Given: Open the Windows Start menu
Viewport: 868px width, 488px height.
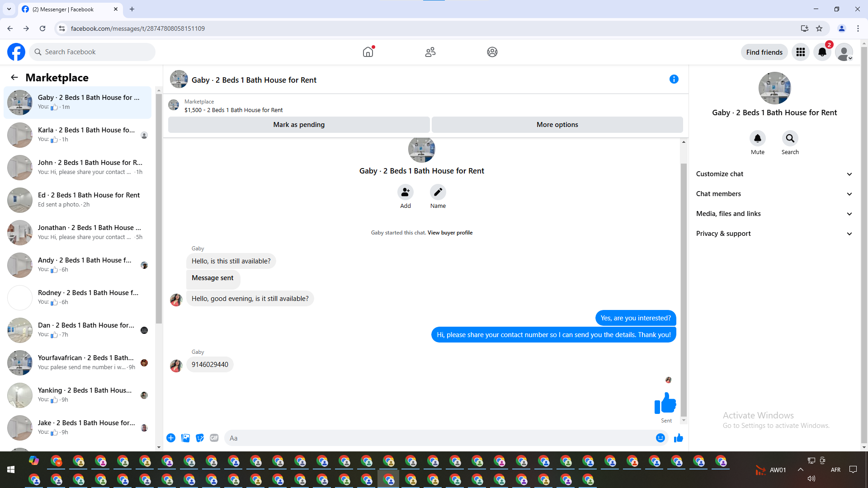Looking at the screenshot, I should [11, 469].
